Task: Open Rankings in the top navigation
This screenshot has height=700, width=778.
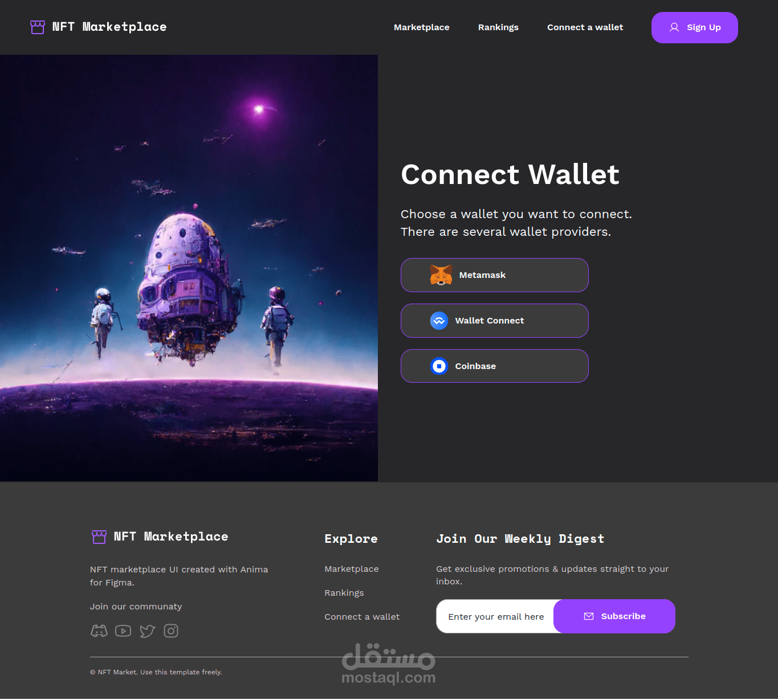Action: (498, 27)
